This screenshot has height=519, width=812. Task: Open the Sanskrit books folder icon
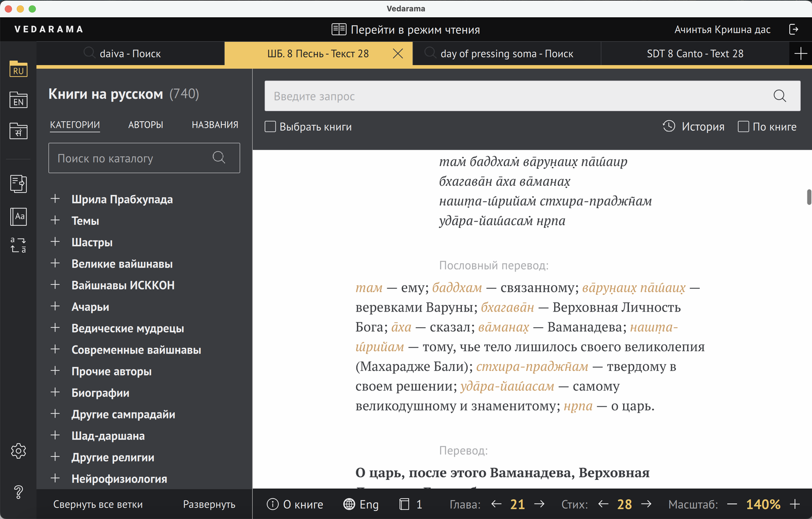(x=18, y=131)
